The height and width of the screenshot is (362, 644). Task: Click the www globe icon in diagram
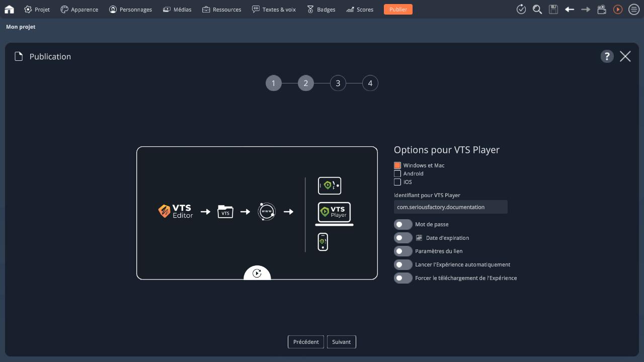[267, 212]
